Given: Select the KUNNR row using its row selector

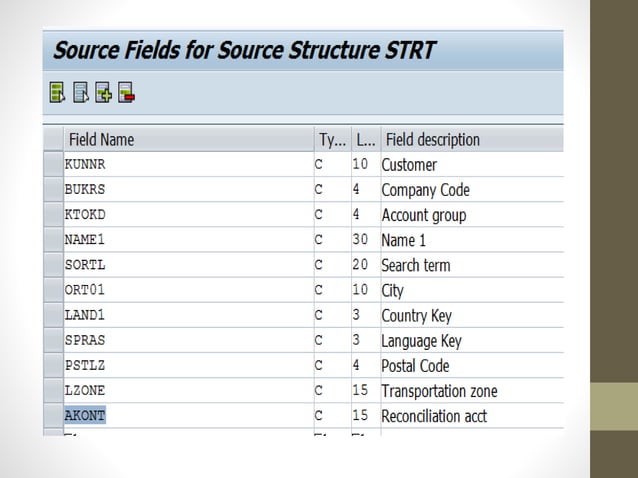Looking at the screenshot, I should click(x=52, y=165).
